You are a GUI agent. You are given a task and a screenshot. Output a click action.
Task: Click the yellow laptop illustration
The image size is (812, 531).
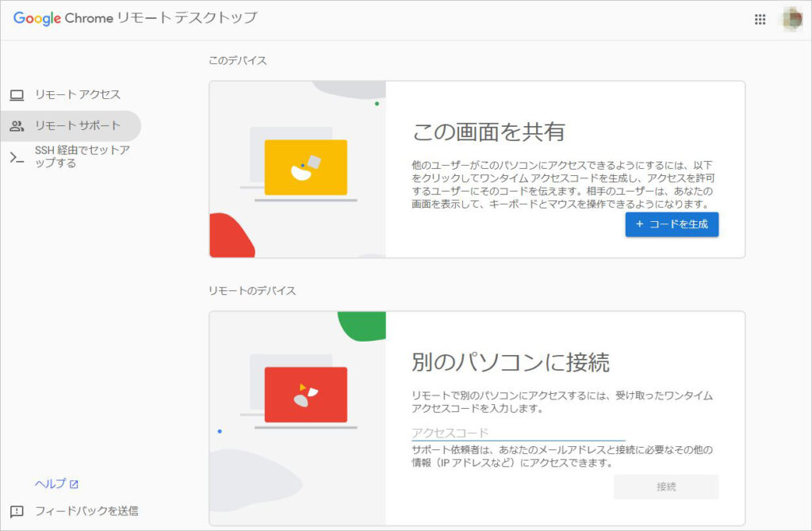point(305,167)
